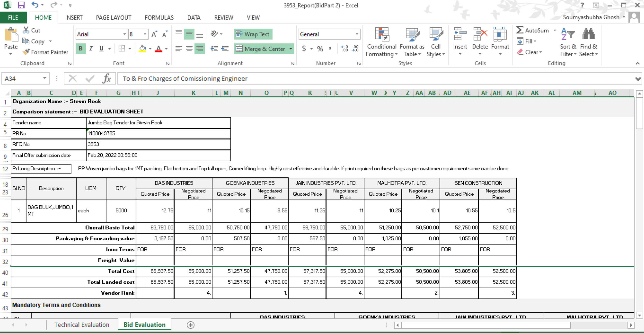Expand the Name Box A34 dropdown
This screenshot has width=644, height=333.
coord(45,78)
